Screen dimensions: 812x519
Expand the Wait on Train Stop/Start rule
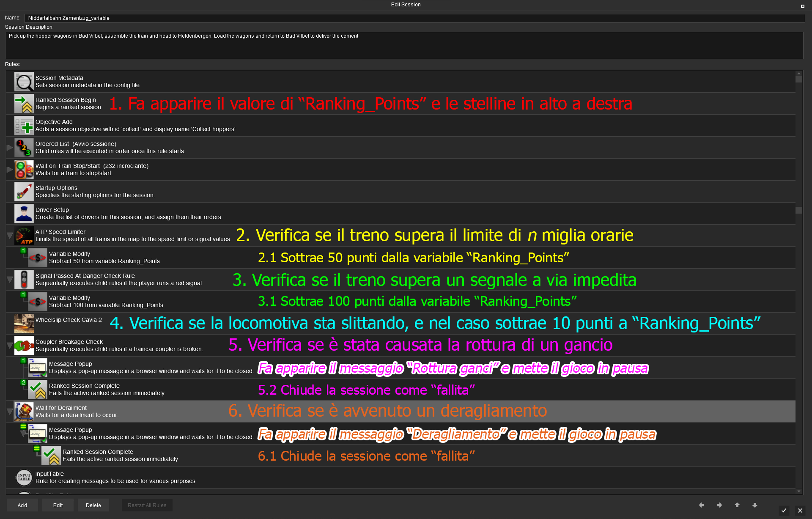pos(10,170)
